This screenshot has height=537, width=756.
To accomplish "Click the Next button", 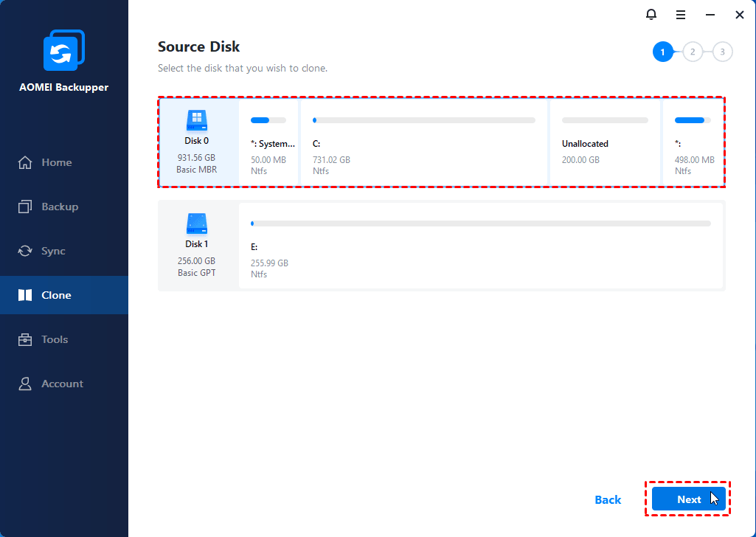I will [688, 499].
